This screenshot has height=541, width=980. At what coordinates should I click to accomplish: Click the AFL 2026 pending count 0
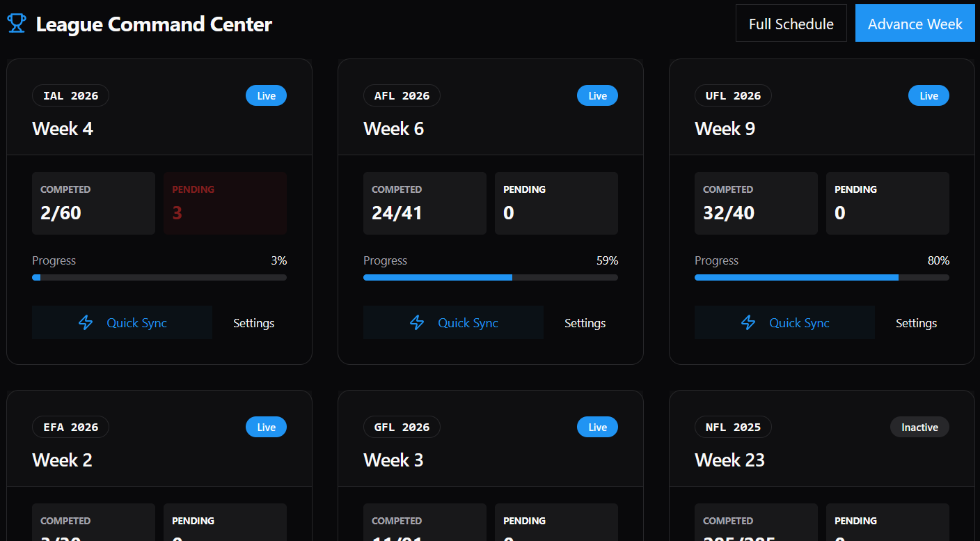point(509,213)
